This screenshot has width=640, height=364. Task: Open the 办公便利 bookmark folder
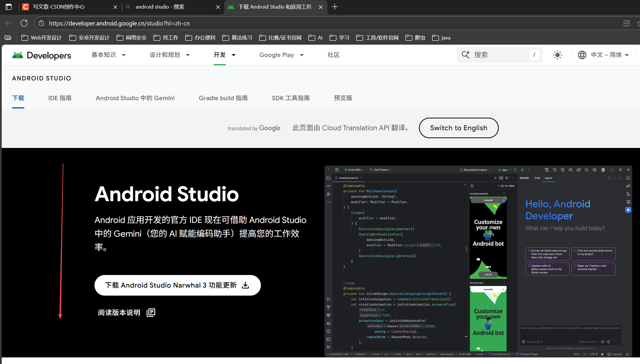tap(200, 38)
